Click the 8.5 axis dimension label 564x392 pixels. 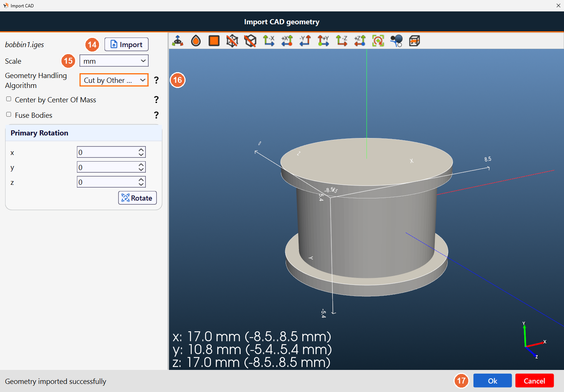[488, 159]
